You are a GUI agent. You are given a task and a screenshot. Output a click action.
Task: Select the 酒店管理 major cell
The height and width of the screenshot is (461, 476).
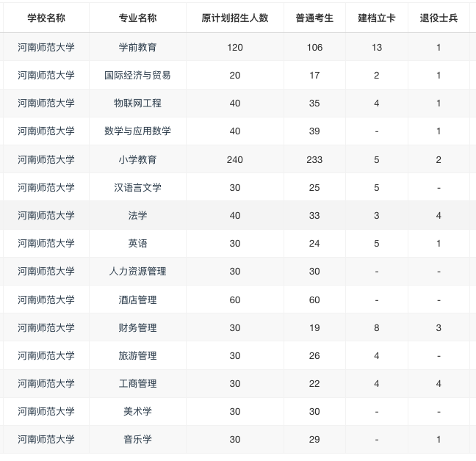pos(137,300)
